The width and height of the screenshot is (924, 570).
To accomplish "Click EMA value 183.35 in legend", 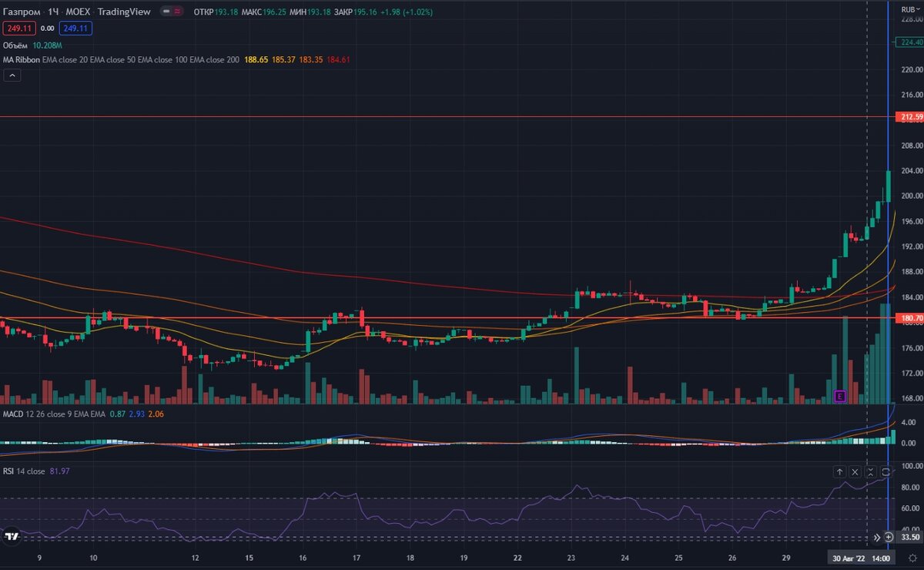I will (311, 59).
